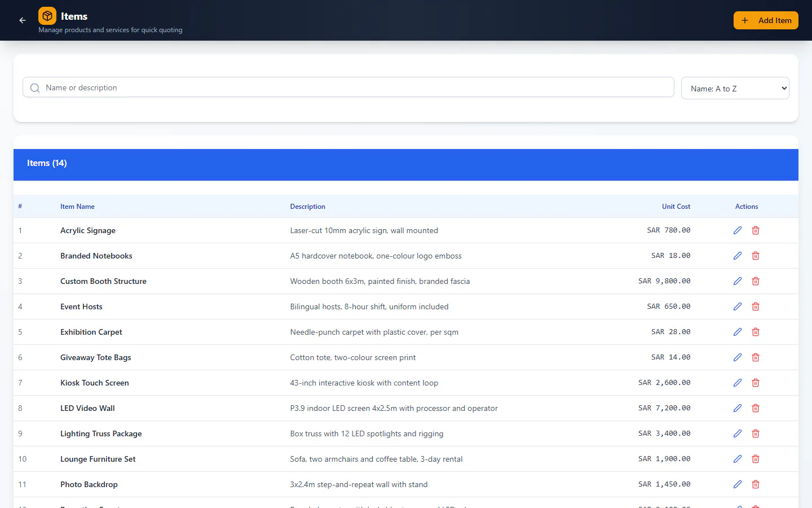Click the search magnifier icon
The image size is (812, 508).
click(35, 88)
